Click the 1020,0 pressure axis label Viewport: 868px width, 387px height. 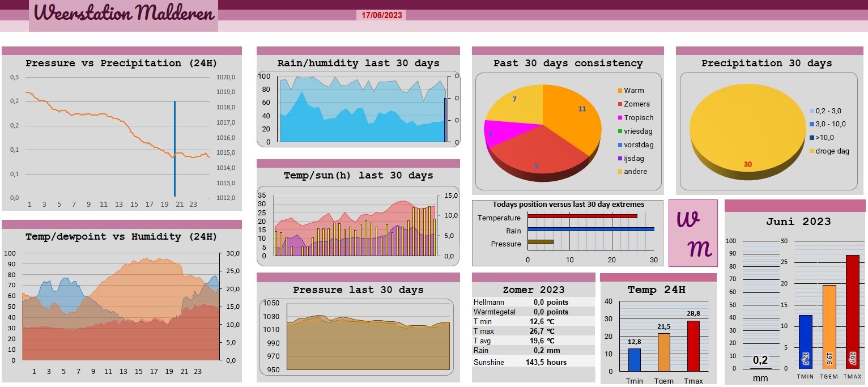click(225, 77)
